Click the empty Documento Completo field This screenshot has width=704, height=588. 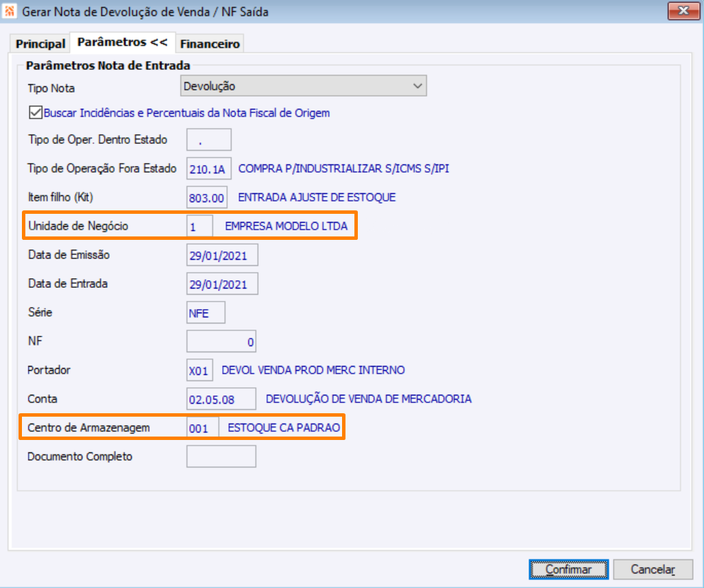coord(221,456)
